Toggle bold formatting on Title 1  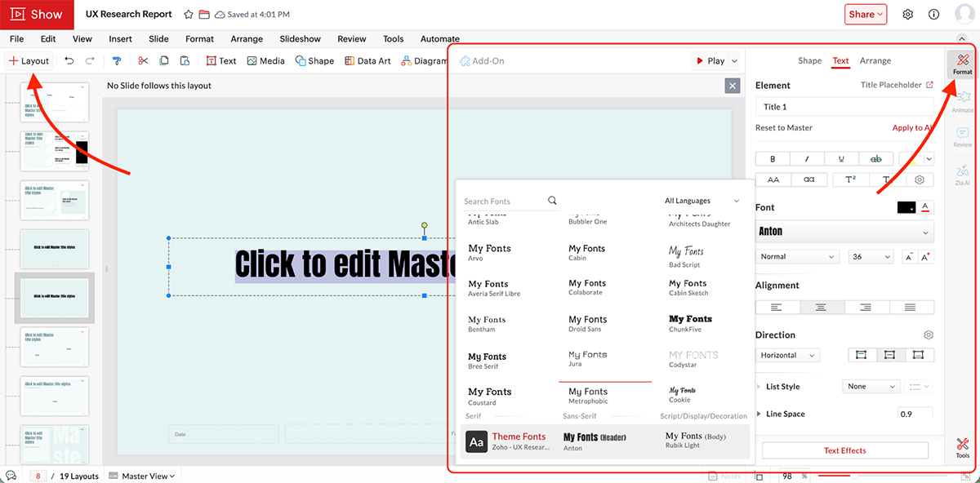tap(773, 157)
